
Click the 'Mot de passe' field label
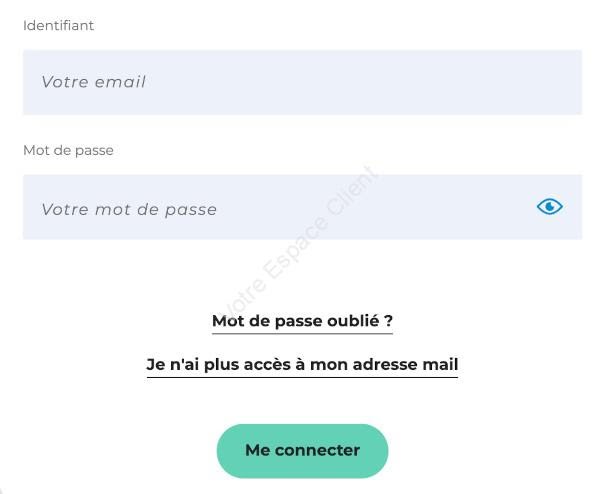coord(68,150)
